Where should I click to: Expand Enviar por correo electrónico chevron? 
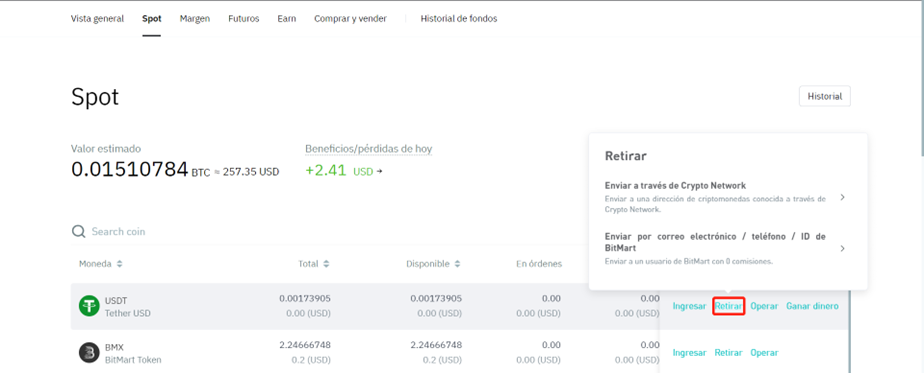843,249
